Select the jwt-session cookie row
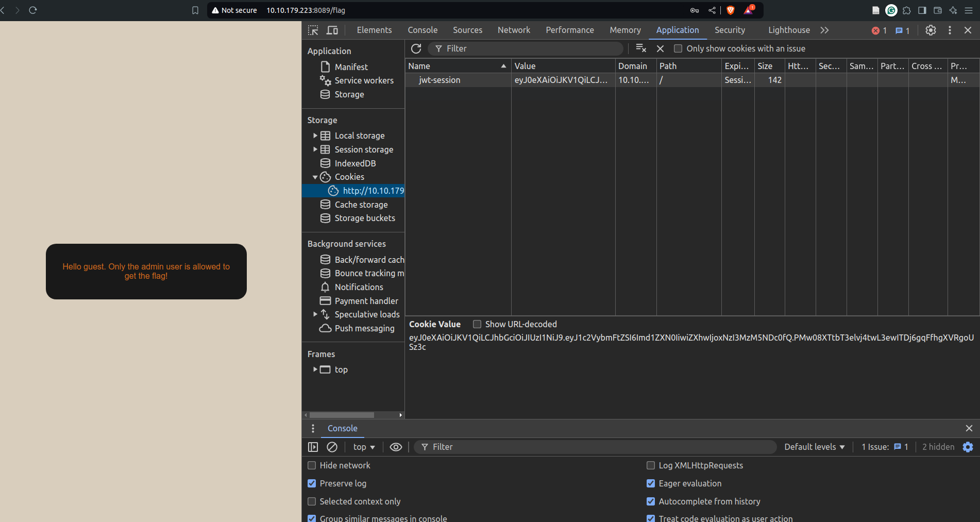This screenshot has width=980, height=522. pyautogui.click(x=440, y=80)
